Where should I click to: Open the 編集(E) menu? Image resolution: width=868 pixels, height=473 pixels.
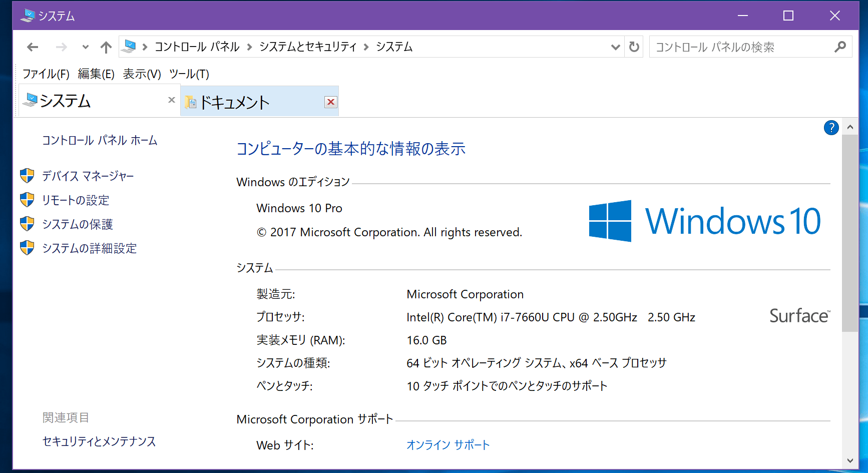[x=96, y=74]
